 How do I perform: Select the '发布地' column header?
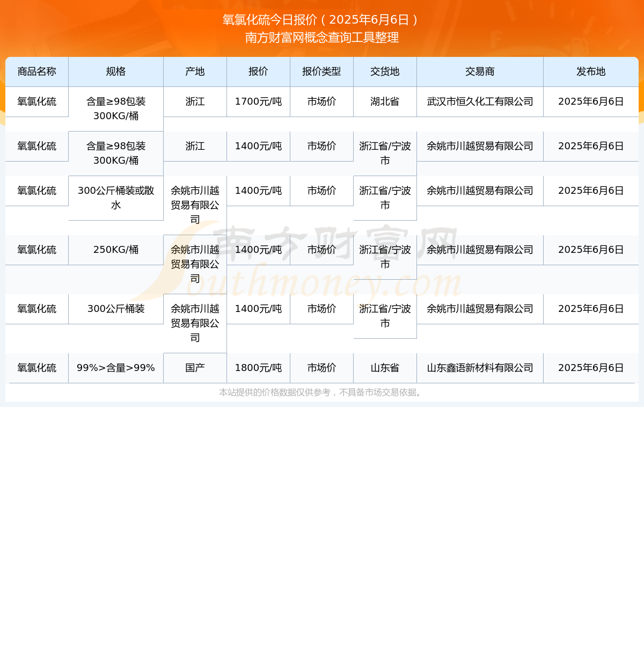[591, 71]
